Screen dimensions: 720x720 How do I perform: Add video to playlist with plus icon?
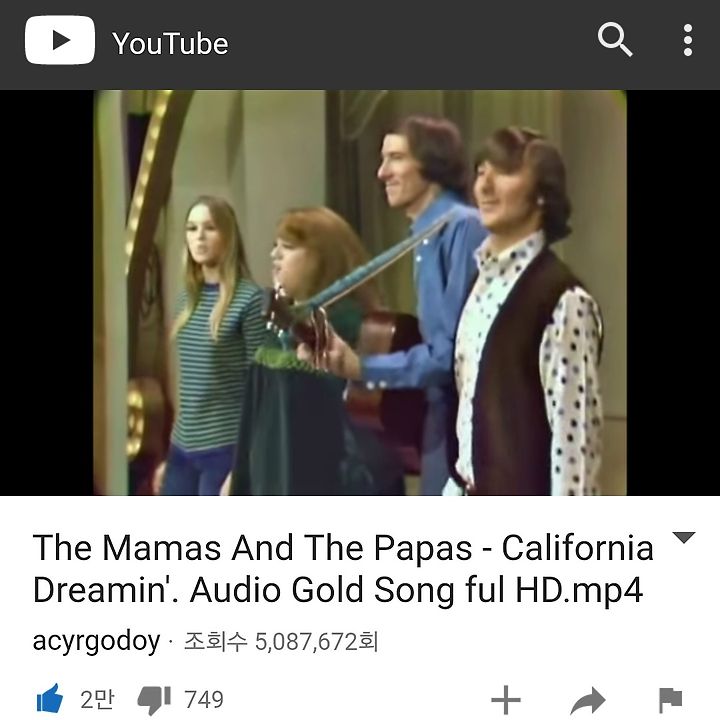506,700
